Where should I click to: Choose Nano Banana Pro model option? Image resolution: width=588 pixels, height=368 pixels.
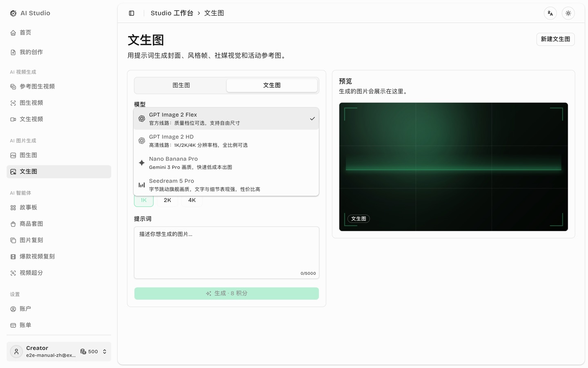click(226, 163)
